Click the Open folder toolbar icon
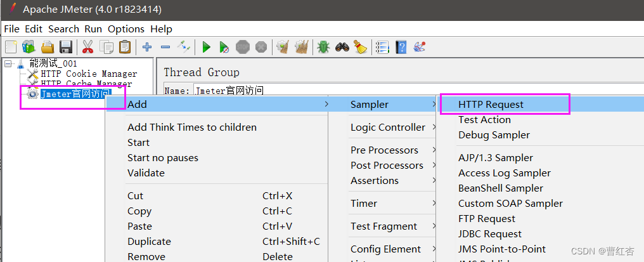Viewport: 644px width, 262px height. pyautogui.click(x=48, y=47)
